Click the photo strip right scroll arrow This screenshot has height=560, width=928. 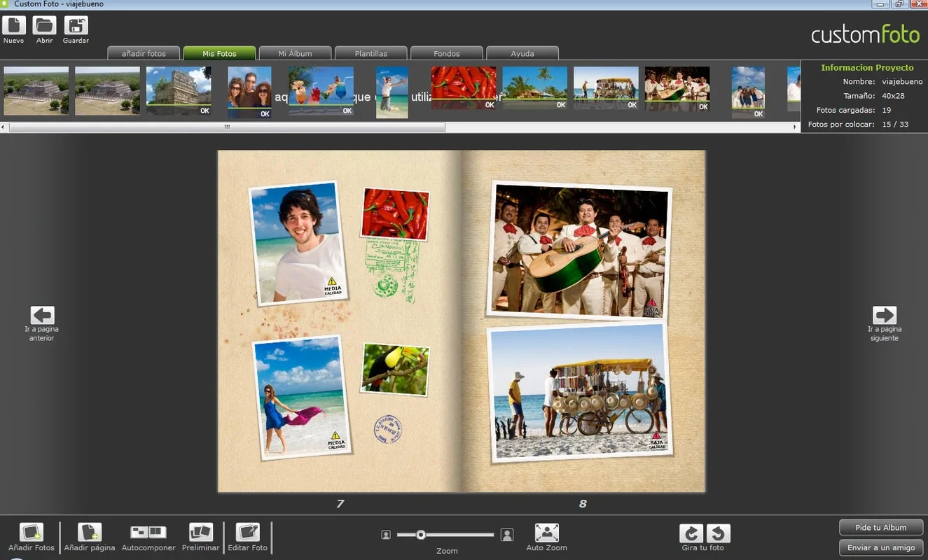click(x=795, y=127)
